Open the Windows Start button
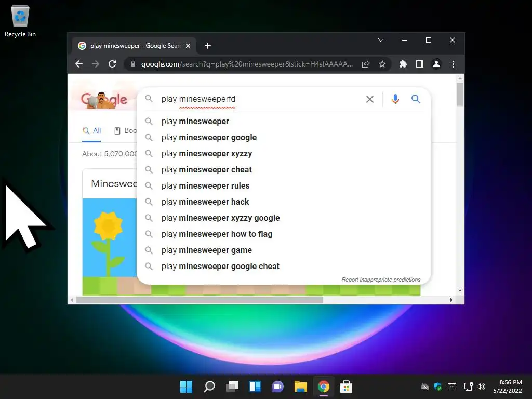This screenshot has width=532, height=399. tap(186, 387)
